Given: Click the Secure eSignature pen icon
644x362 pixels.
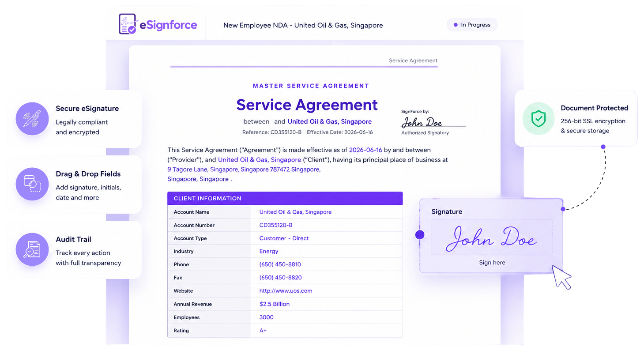Looking at the screenshot, I should [32, 119].
